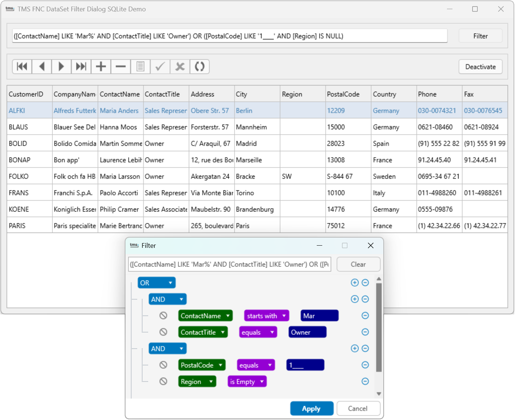
Task: Remove the root OR group
Action: 365,283
